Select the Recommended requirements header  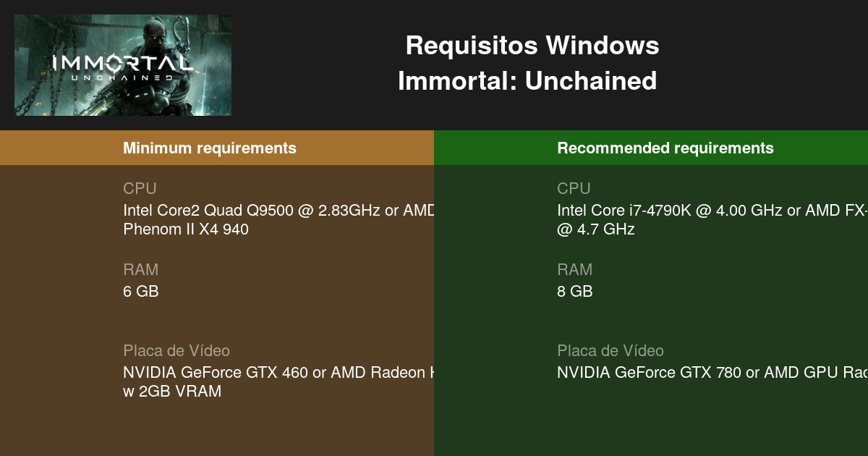click(665, 148)
